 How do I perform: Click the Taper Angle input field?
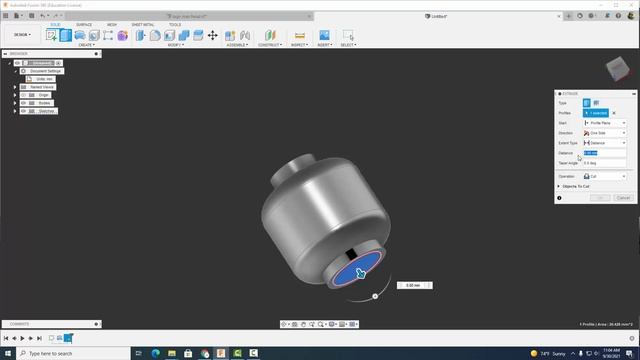coord(604,163)
